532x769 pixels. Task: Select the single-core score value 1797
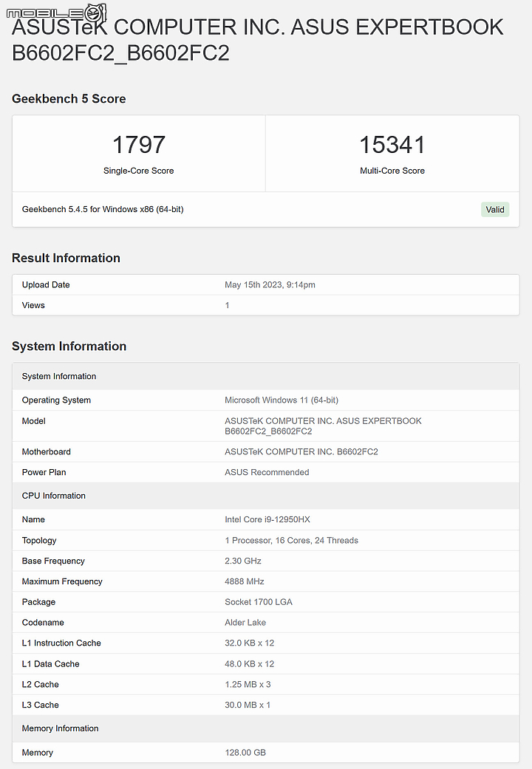point(139,145)
